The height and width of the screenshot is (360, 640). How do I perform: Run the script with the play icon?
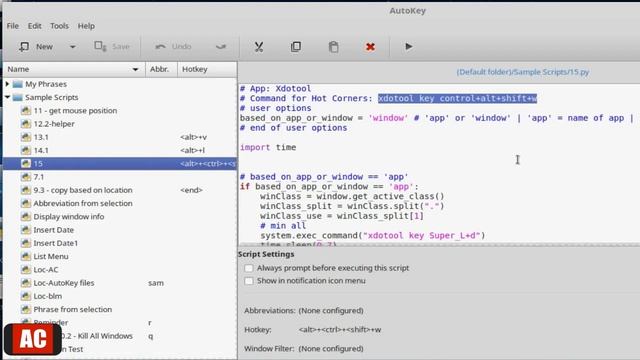tap(409, 47)
